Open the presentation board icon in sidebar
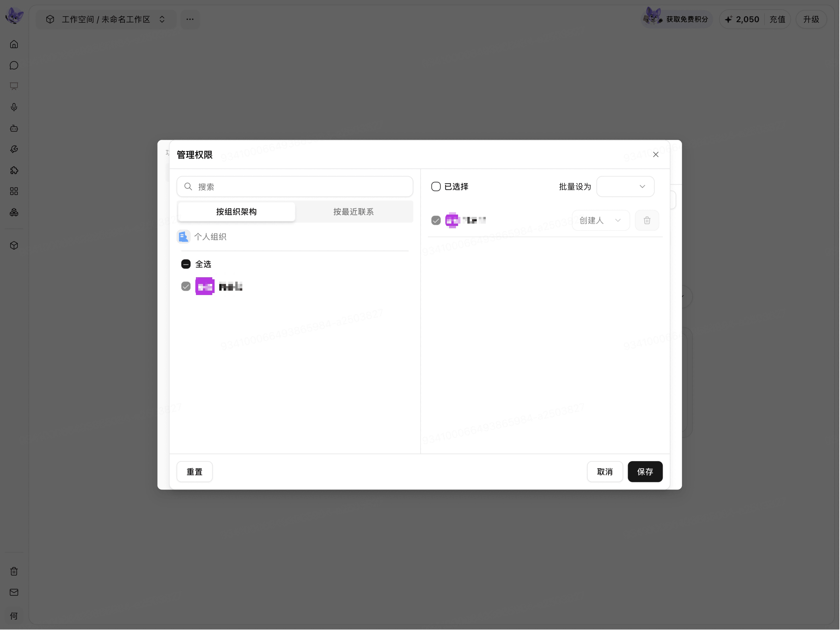The height and width of the screenshot is (630, 840). tap(14, 86)
